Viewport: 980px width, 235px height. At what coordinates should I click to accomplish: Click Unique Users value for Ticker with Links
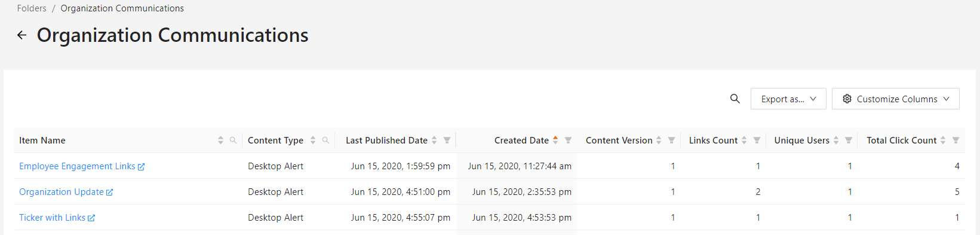point(850,218)
